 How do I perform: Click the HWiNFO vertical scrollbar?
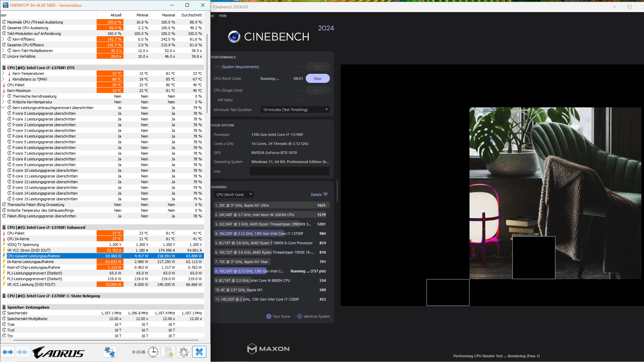207,74
